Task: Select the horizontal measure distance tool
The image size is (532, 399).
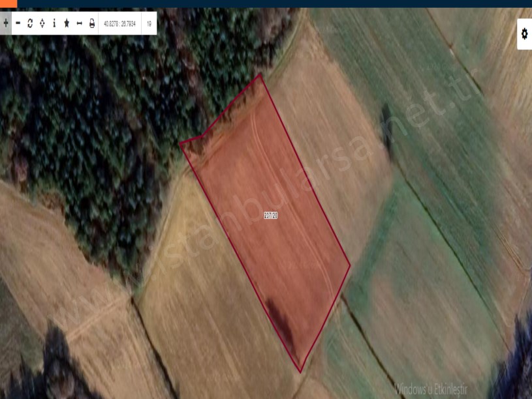Action: [x=79, y=23]
